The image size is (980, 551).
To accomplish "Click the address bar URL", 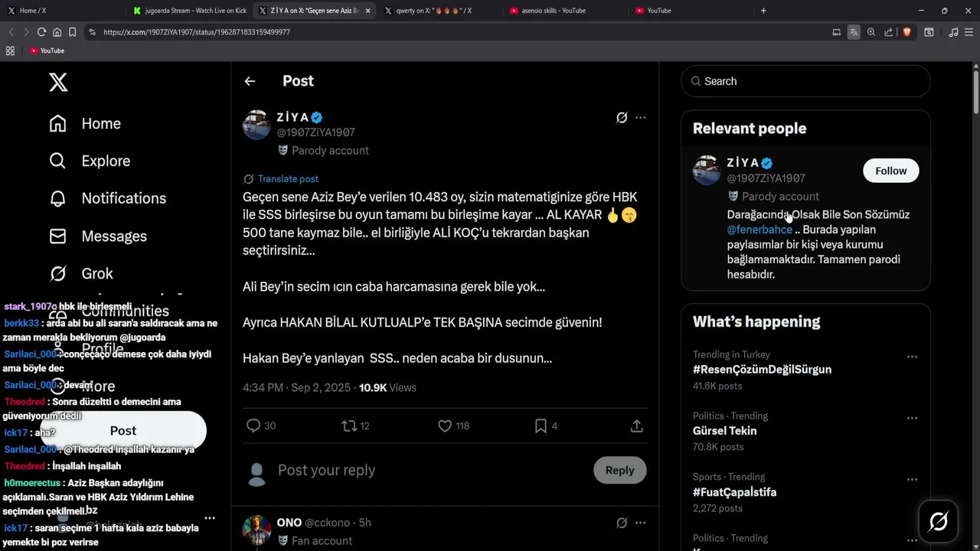I will 197,32.
